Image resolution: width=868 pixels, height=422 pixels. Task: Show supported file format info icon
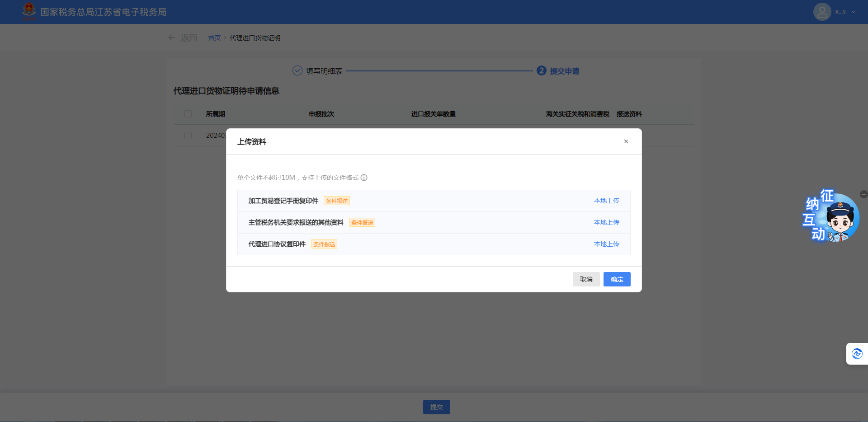pyautogui.click(x=364, y=178)
